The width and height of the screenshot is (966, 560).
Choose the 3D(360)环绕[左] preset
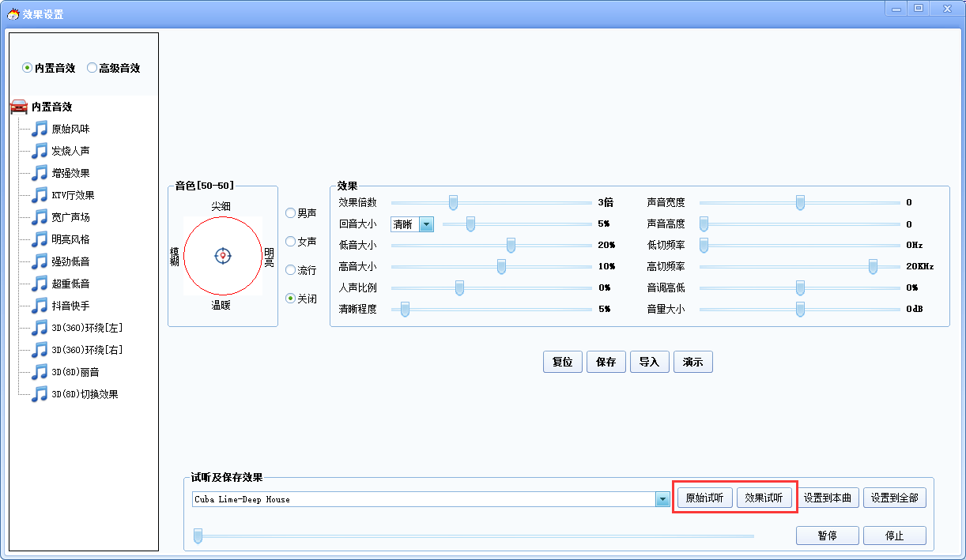pyautogui.click(x=87, y=328)
